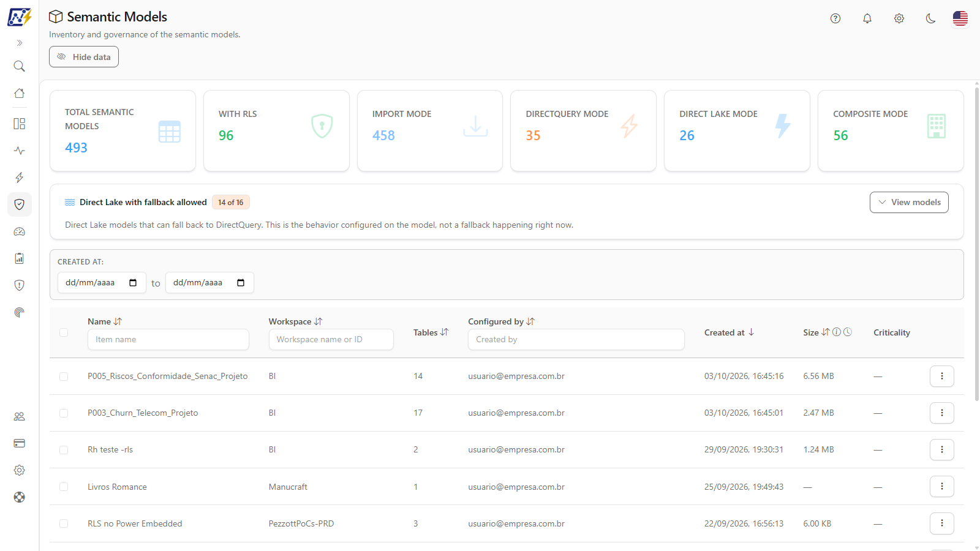
Task: Open P003_Churn_Telecom_Projeto model name
Action: point(143,413)
